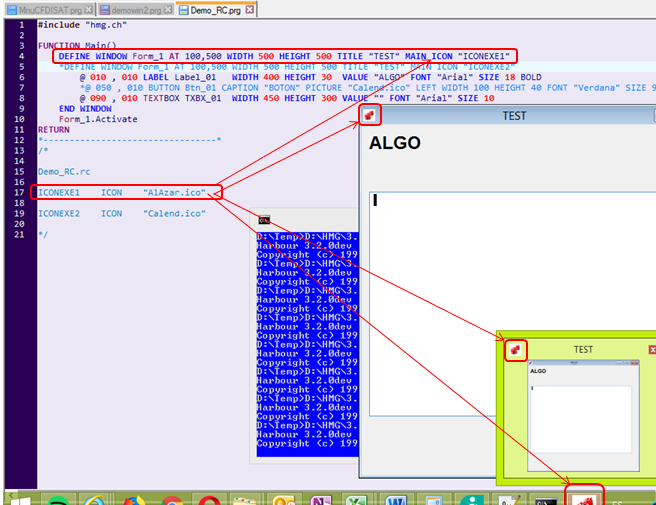The width and height of the screenshot is (656, 505).
Task: Launch Google Chrome from the taskbar
Action: click(172, 500)
